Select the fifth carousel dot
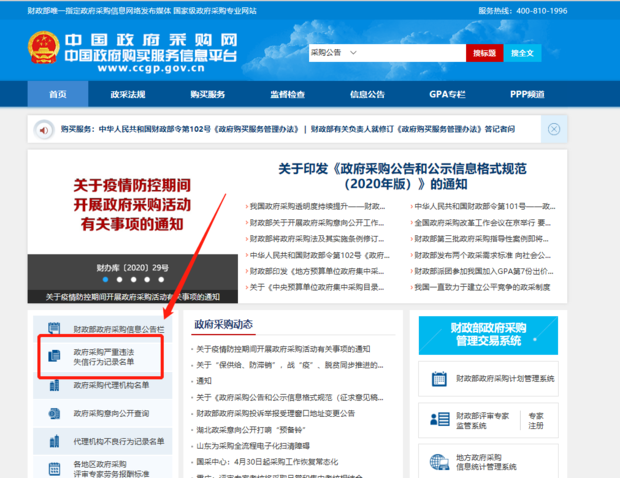The width and height of the screenshot is (620, 478). pos(161,280)
